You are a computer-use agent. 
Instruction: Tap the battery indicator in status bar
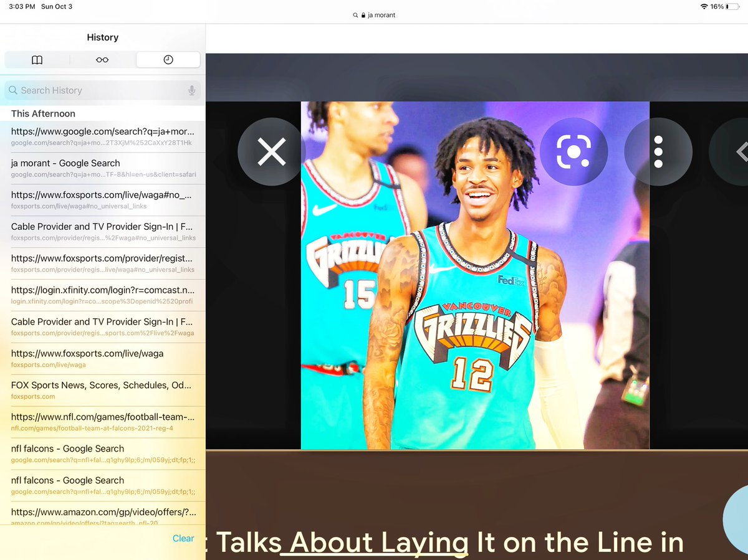point(732,6)
